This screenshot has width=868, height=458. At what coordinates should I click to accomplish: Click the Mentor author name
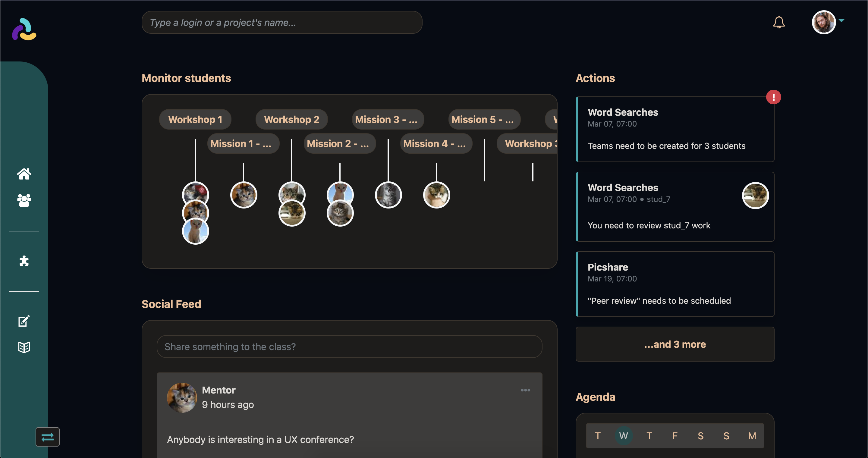pyautogui.click(x=219, y=390)
